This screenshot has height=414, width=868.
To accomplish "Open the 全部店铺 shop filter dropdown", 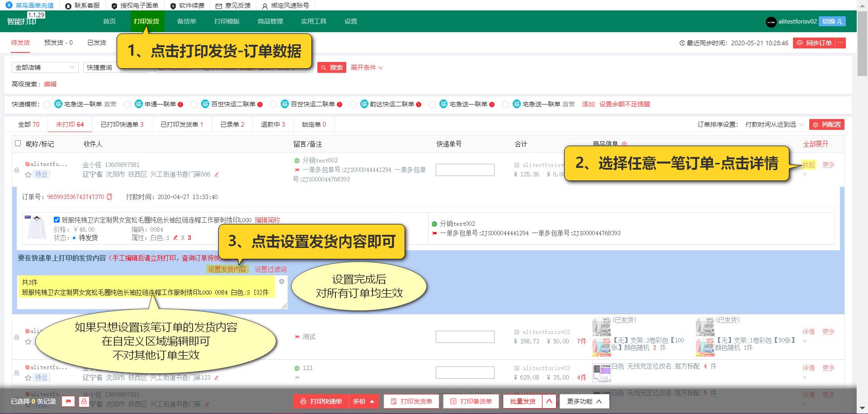I will point(44,67).
